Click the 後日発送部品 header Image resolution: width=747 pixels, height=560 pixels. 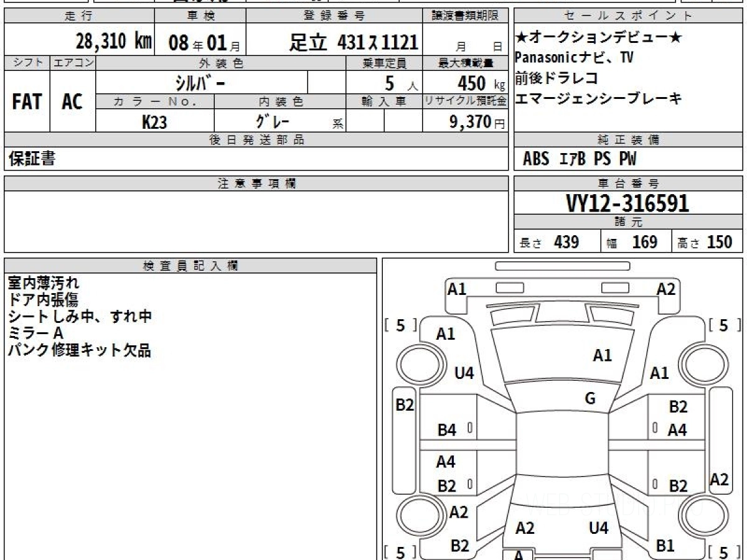click(x=256, y=141)
